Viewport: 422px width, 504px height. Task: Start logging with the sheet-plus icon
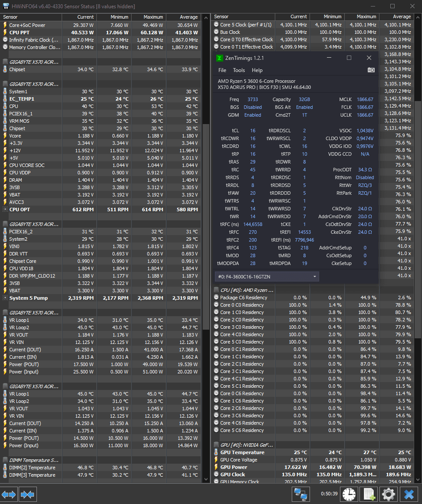click(x=369, y=494)
